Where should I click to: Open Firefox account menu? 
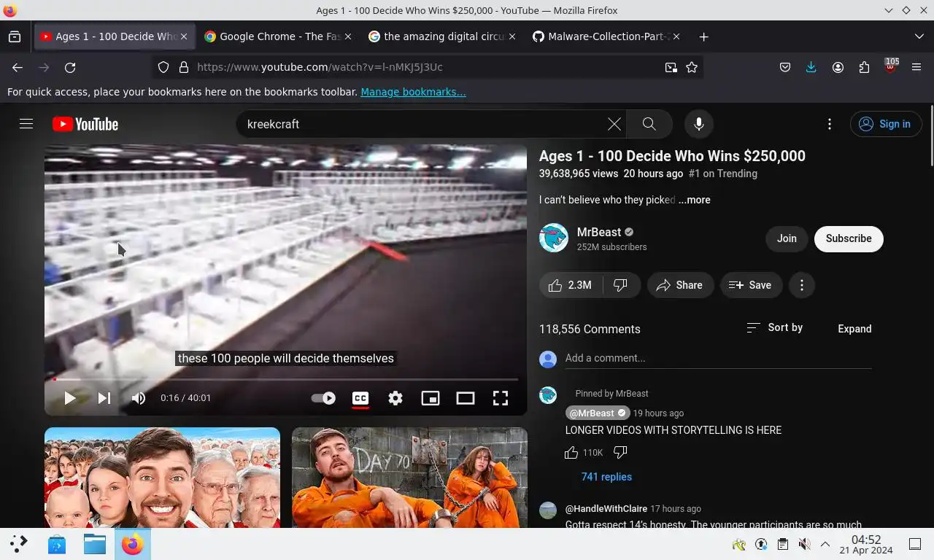(838, 67)
